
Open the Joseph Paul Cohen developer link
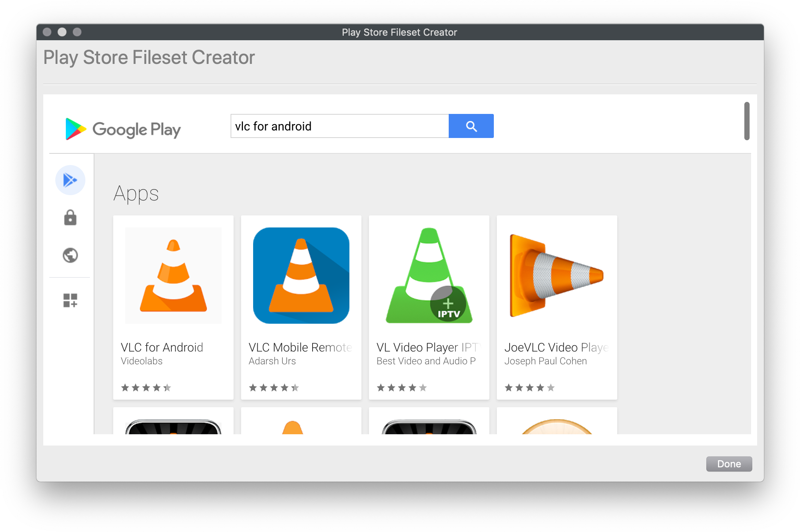pyautogui.click(x=545, y=361)
